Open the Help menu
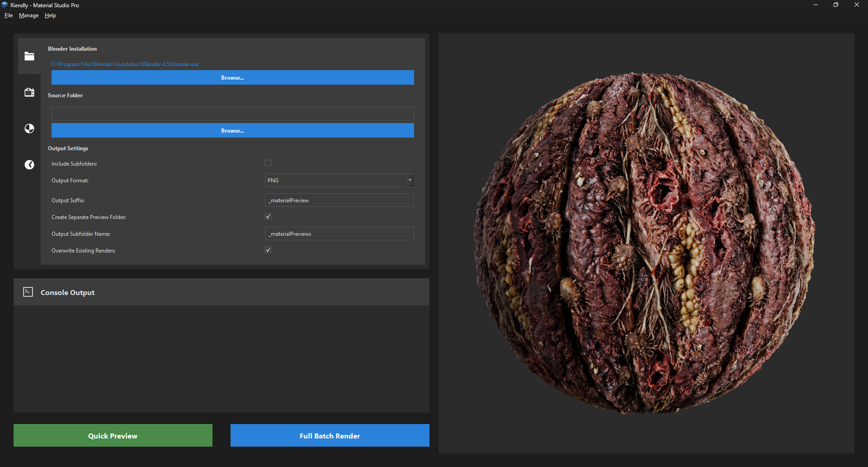Image resolution: width=868 pixels, height=467 pixels. pos(50,15)
